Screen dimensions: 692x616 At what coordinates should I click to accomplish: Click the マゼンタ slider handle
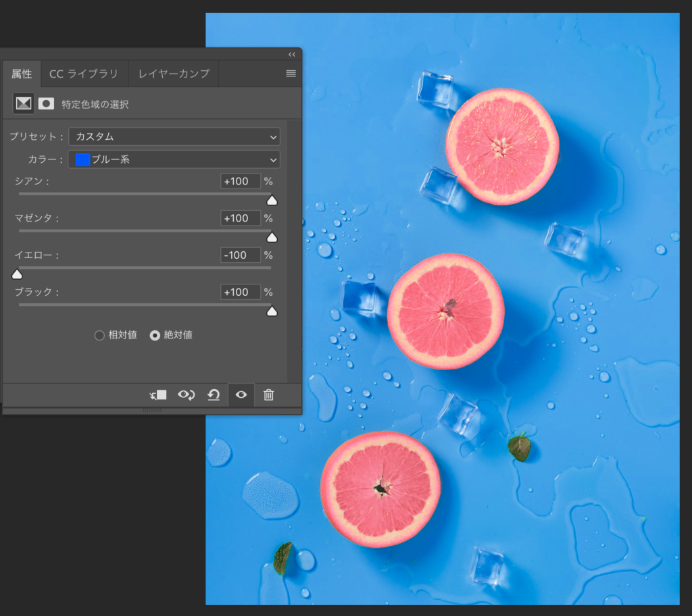pyautogui.click(x=272, y=237)
